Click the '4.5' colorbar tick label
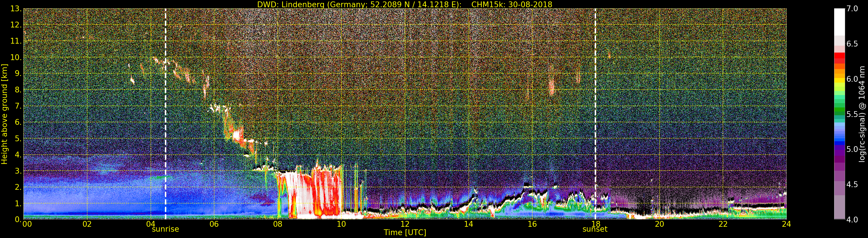The image size is (868, 238). (852, 184)
